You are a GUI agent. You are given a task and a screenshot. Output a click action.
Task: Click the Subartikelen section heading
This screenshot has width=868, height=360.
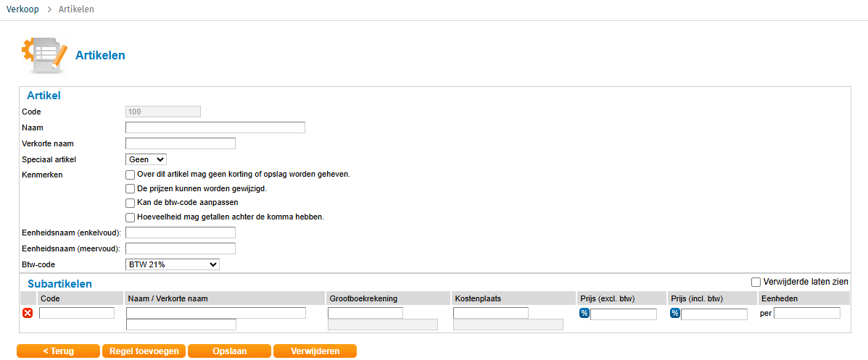point(59,284)
